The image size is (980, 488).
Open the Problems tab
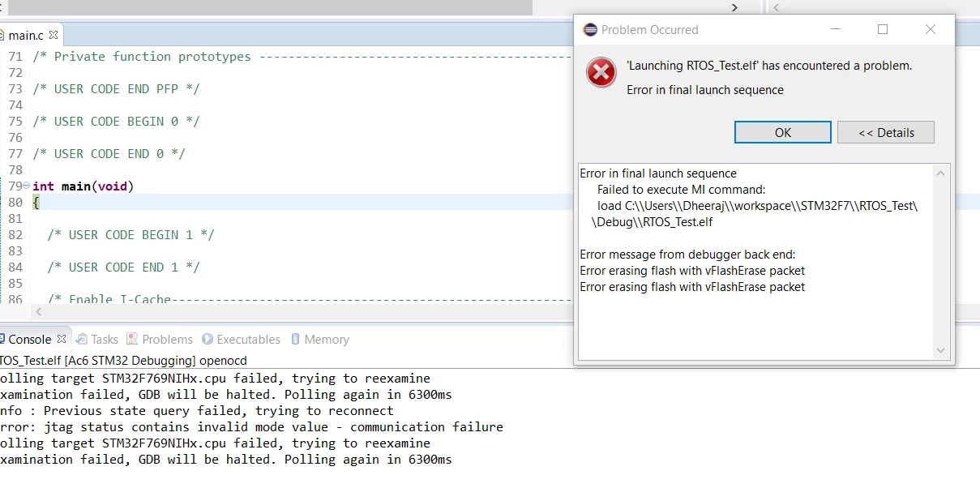pyautogui.click(x=167, y=339)
